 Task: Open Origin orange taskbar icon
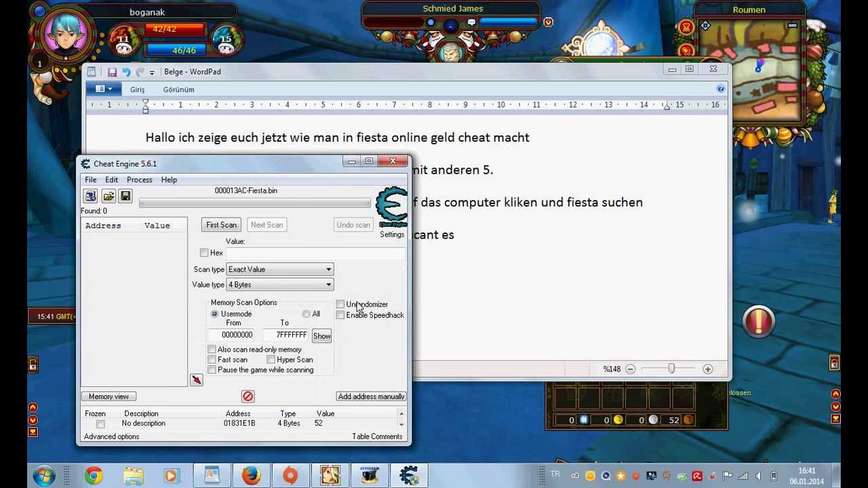pyautogui.click(x=290, y=476)
